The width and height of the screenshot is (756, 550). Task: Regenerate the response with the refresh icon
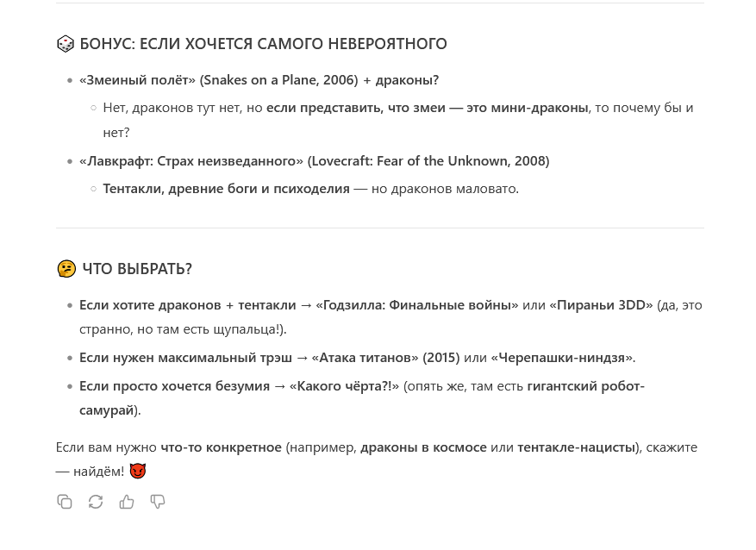click(96, 502)
